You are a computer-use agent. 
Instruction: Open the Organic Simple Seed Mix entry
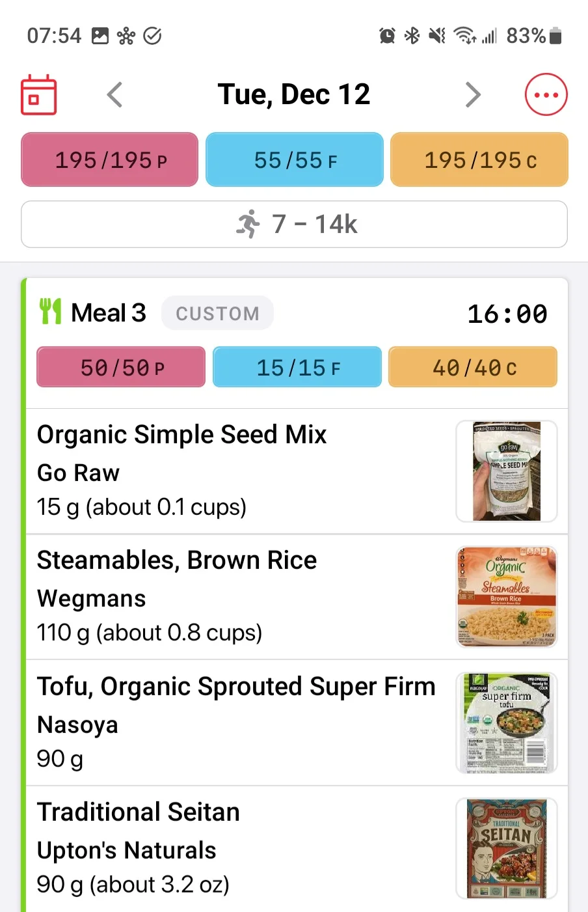click(182, 471)
